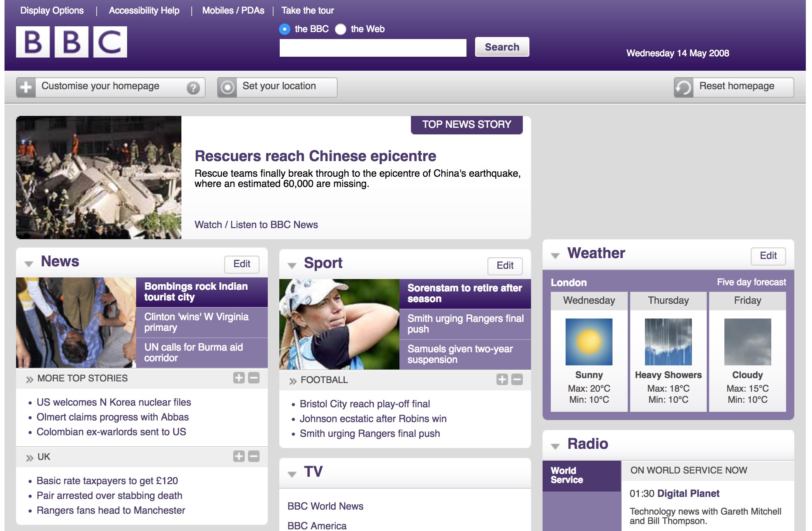Collapse the TV panel arrow
Screen dimensions: 812x531
(x=292, y=474)
